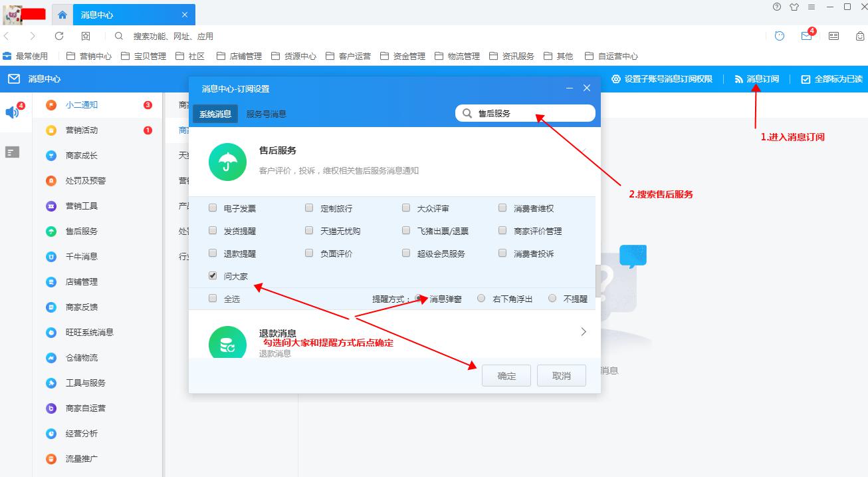Select the 不提醒 radio option
868x477 pixels.
[552, 298]
